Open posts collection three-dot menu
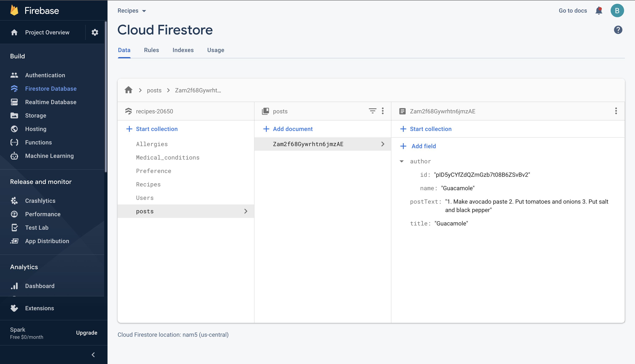Viewport: 635px width, 364px height. (x=383, y=111)
